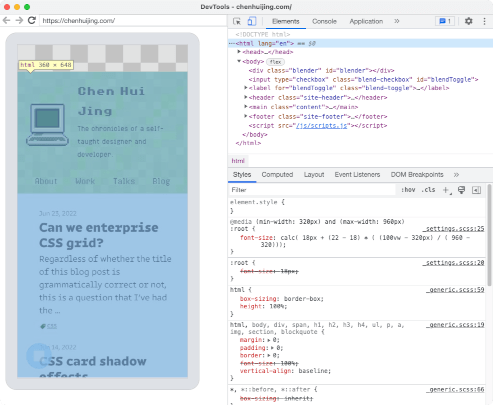The image size is (493, 405).
Task: Click the Work nav link in preview
Action: [85, 181]
